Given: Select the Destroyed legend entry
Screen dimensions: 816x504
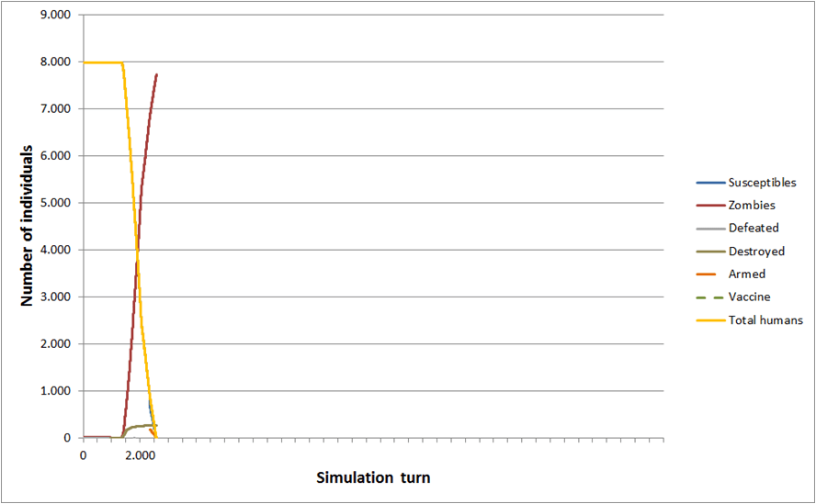Looking at the screenshot, I should [x=755, y=251].
